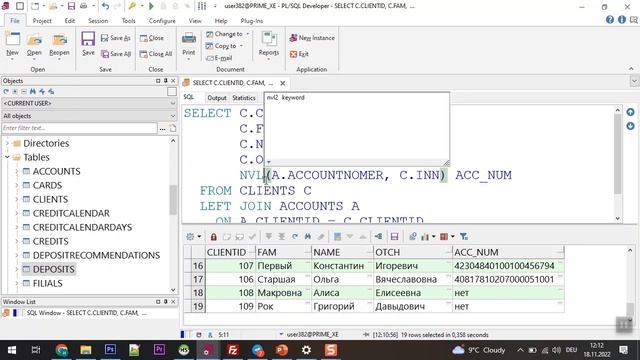Click the Save All button
The image size is (640, 360).
point(116,54)
